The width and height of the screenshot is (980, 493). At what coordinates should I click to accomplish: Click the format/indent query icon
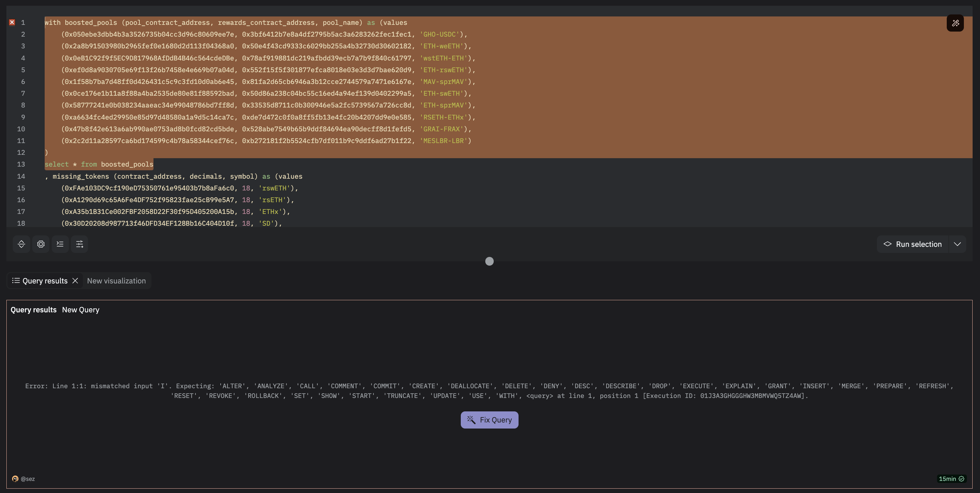tap(60, 244)
